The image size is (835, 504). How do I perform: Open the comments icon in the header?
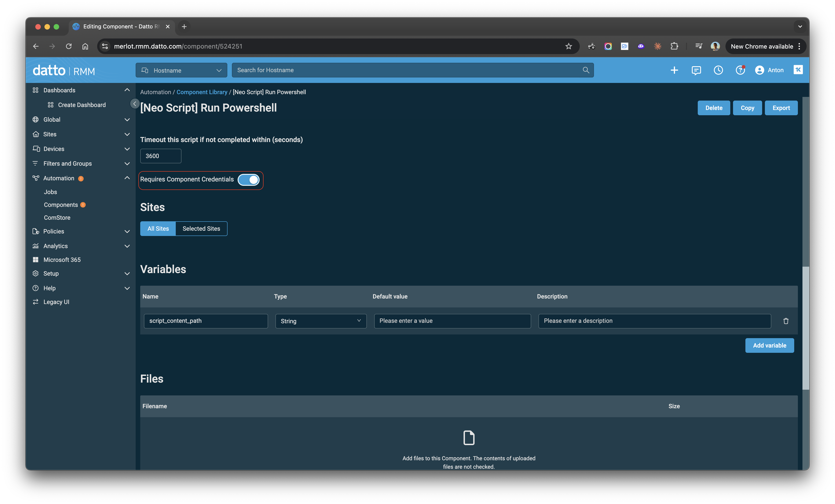coord(696,70)
